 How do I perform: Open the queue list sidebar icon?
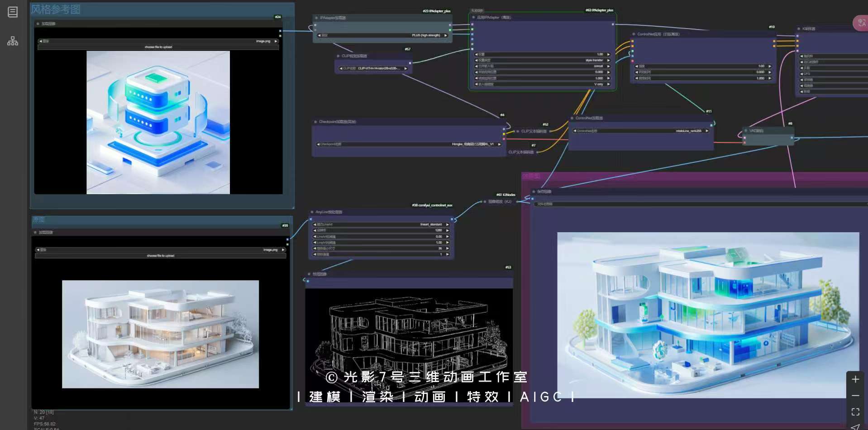tap(13, 12)
